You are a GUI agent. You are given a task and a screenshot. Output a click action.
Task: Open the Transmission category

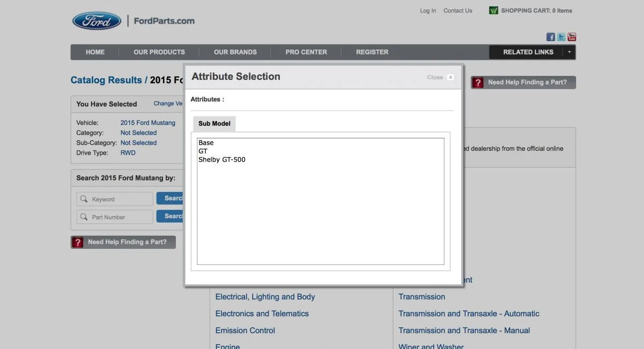422,296
